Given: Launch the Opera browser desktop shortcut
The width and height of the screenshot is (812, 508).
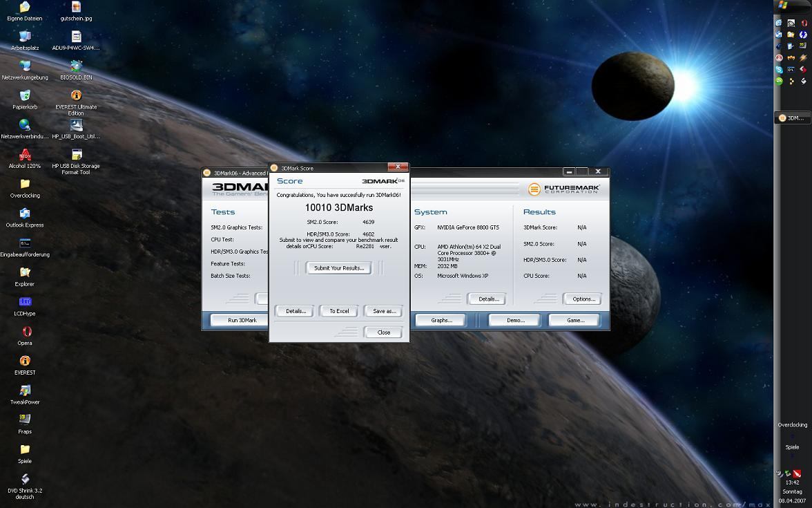Looking at the screenshot, I should point(24,336).
